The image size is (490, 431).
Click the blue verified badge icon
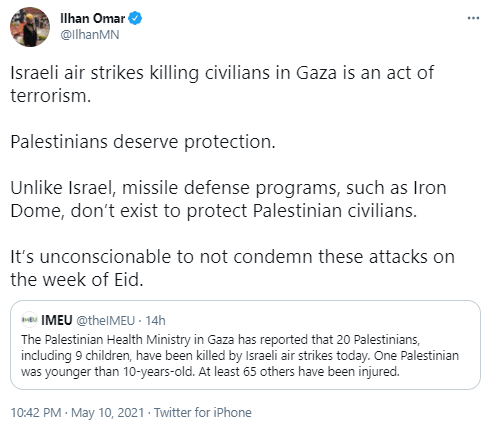[135, 18]
